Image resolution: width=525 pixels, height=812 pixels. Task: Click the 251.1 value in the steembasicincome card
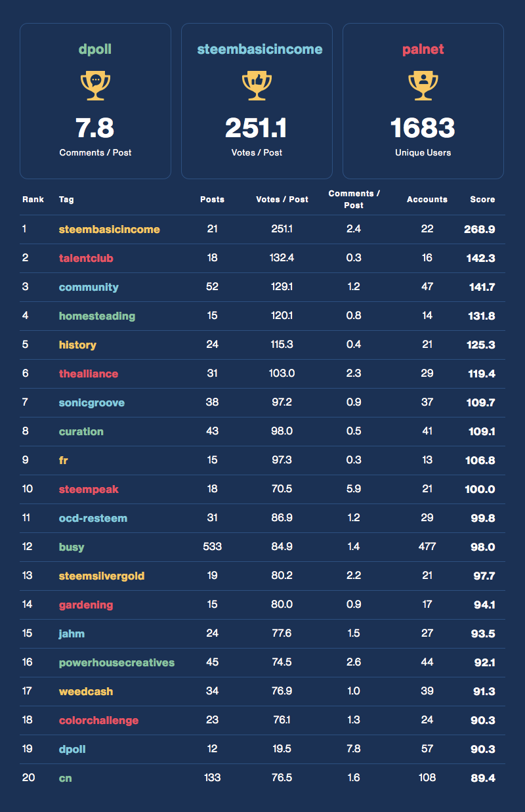coord(257,128)
